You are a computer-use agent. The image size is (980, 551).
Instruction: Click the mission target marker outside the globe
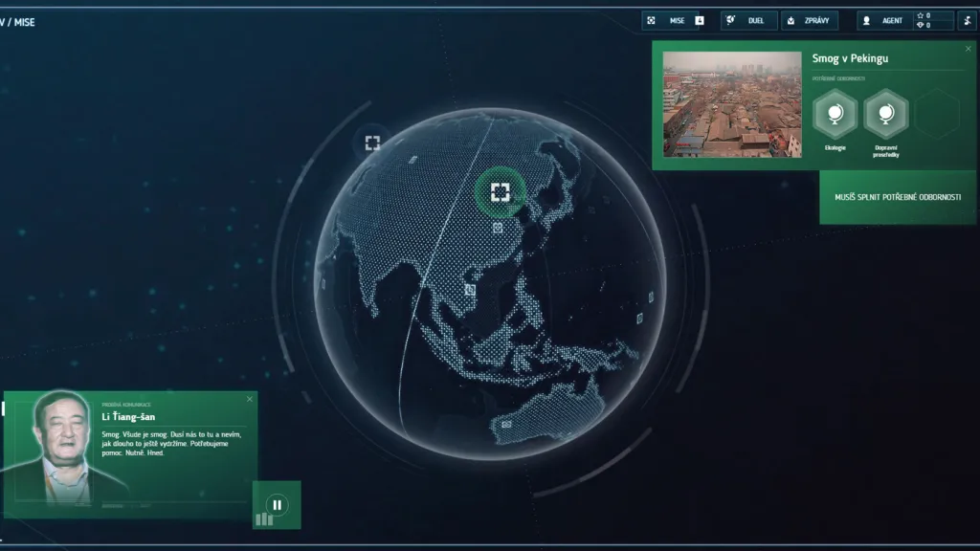(372, 143)
